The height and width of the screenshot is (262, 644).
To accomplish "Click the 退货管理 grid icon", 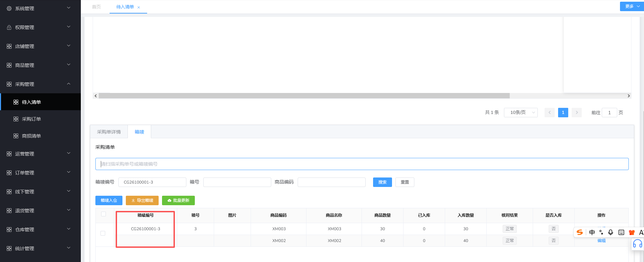I will point(9,211).
